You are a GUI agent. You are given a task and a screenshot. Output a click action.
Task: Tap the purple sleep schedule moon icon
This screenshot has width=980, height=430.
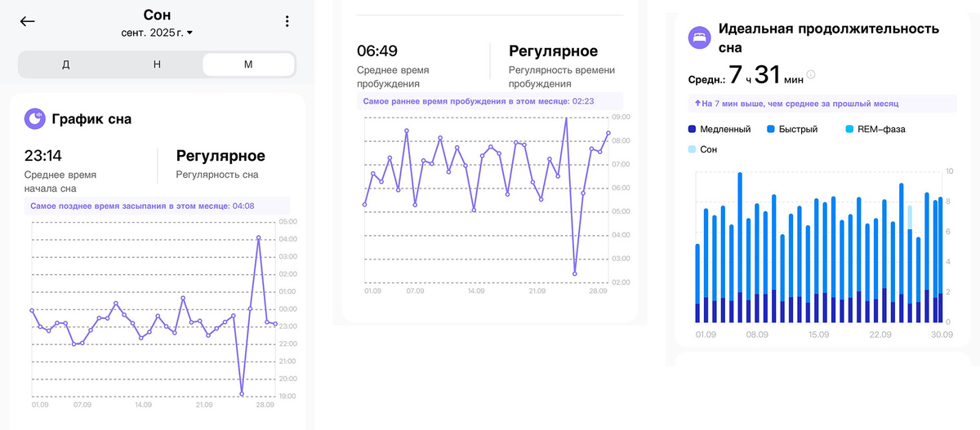pyautogui.click(x=34, y=119)
